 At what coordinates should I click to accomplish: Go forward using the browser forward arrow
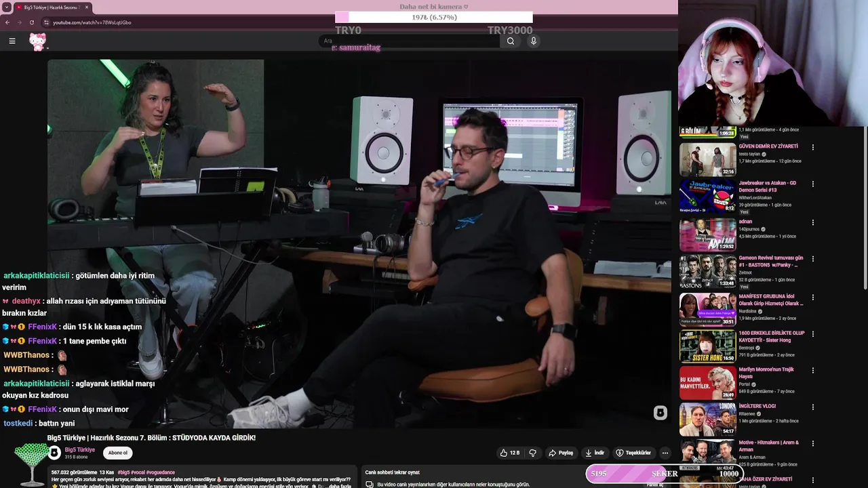pyautogui.click(x=19, y=22)
